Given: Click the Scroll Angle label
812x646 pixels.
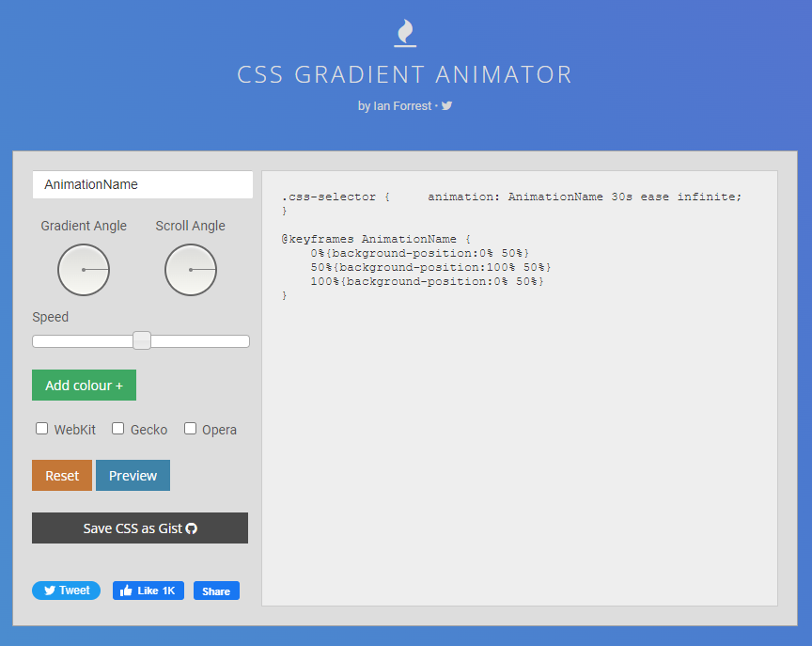Looking at the screenshot, I should click(191, 226).
